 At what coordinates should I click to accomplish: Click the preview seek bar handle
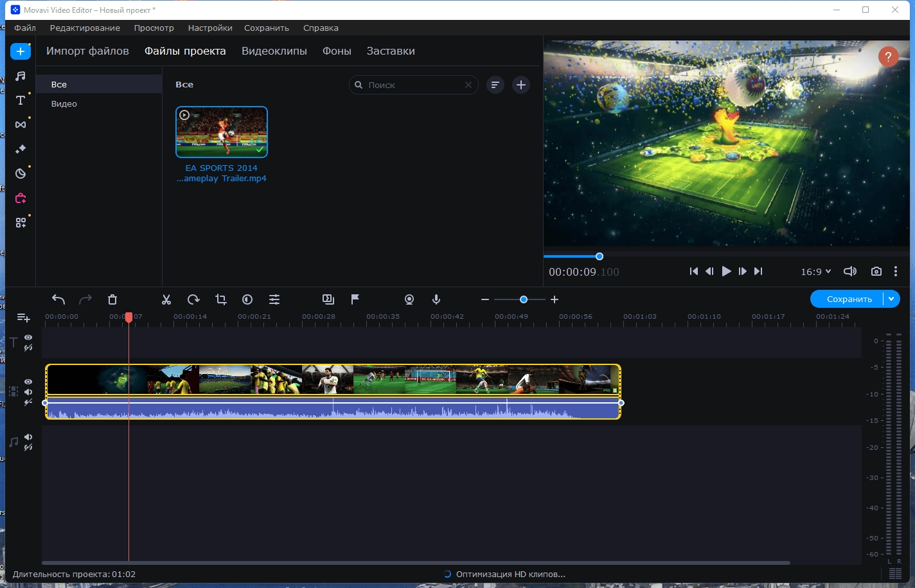click(x=600, y=256)
